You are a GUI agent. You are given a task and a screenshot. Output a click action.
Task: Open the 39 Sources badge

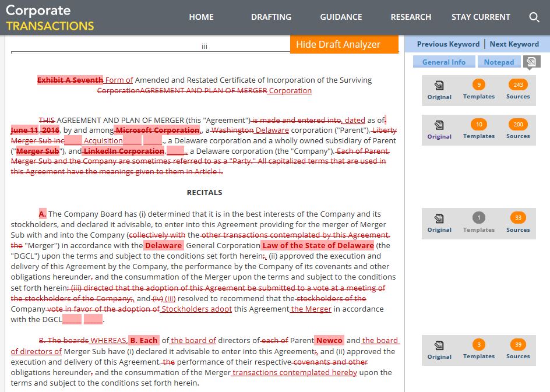click(518, 345)
